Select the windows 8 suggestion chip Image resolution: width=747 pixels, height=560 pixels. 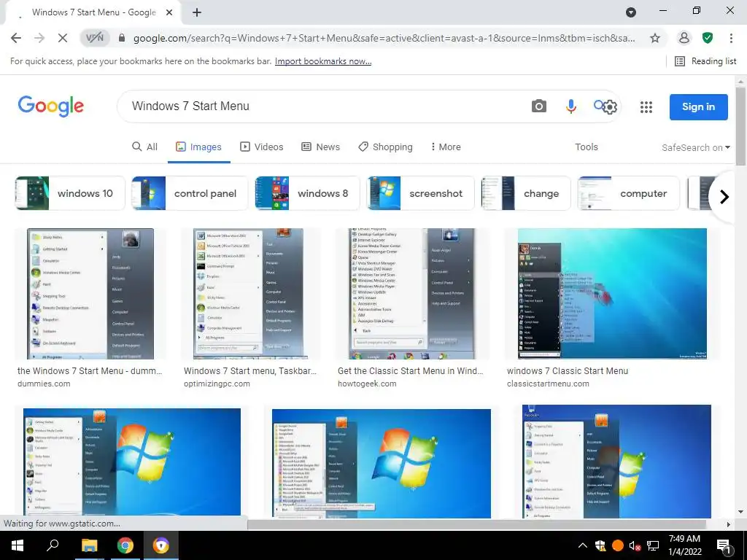click(x=307, y=193)
